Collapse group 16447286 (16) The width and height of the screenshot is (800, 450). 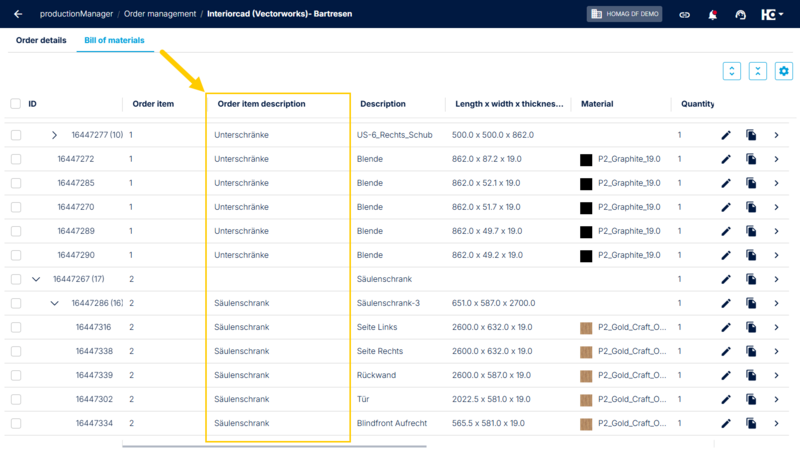click(x=54, y=303)
